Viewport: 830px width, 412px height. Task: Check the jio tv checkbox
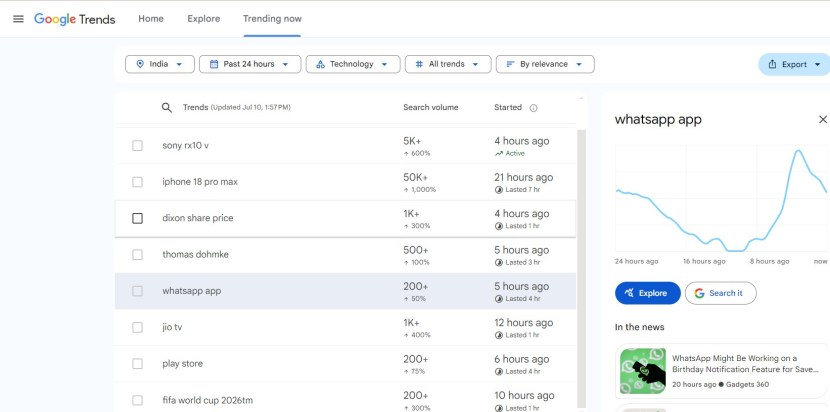pos(138,327)
